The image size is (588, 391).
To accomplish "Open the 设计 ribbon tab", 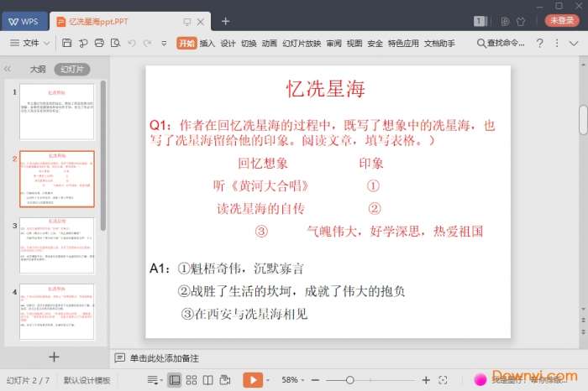I will point(228,44).
